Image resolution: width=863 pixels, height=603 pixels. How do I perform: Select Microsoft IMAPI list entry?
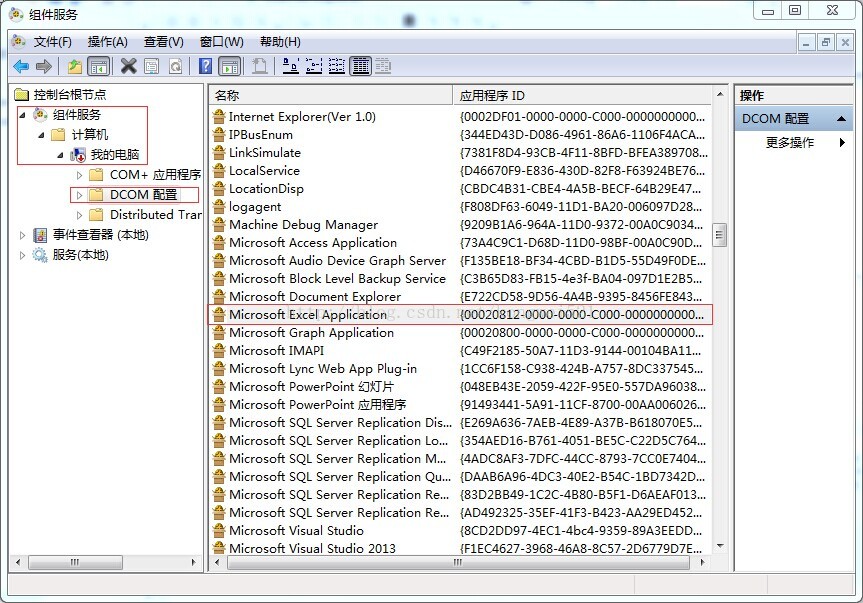460,350
